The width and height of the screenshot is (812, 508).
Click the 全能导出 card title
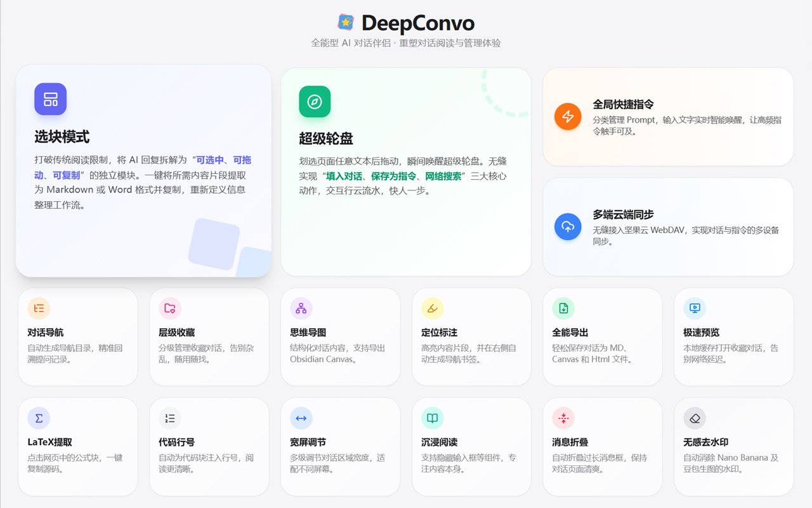570,333
